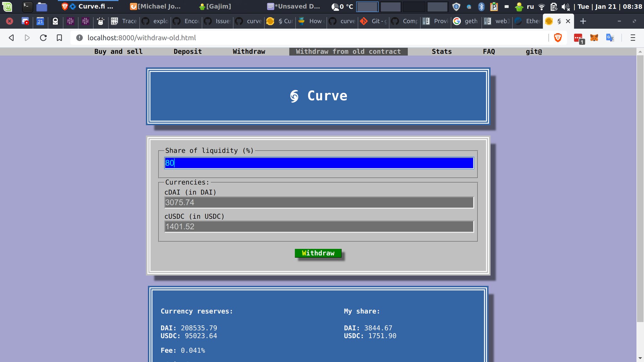Switch to the Trace browser tab
Image resolution: width=644 pixels, height=362 pixels.
pos(124,21)
